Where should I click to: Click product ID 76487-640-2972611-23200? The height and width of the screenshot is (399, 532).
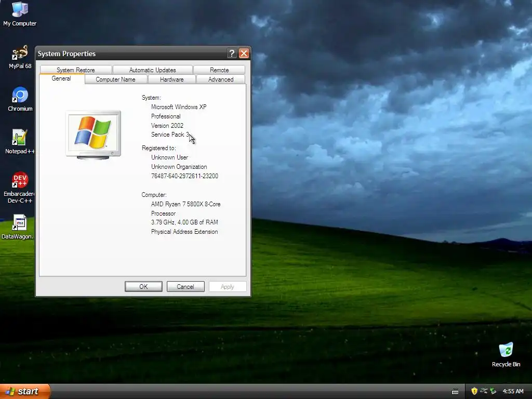(184, 176)
